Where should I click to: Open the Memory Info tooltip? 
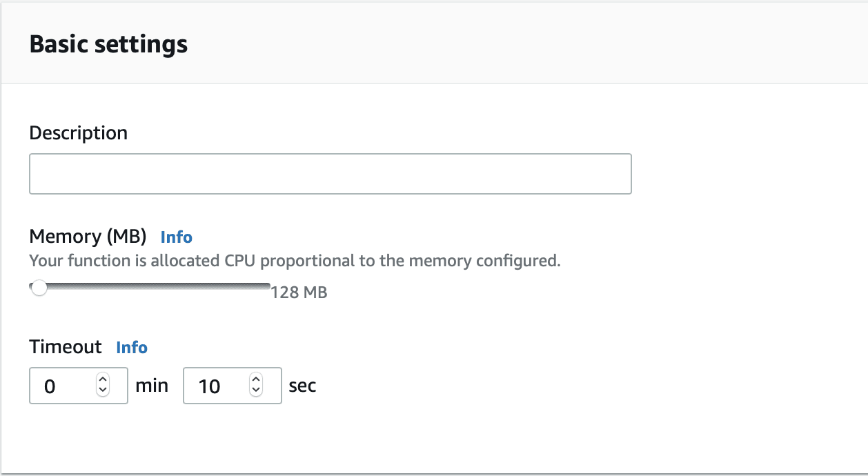point(176,237)
